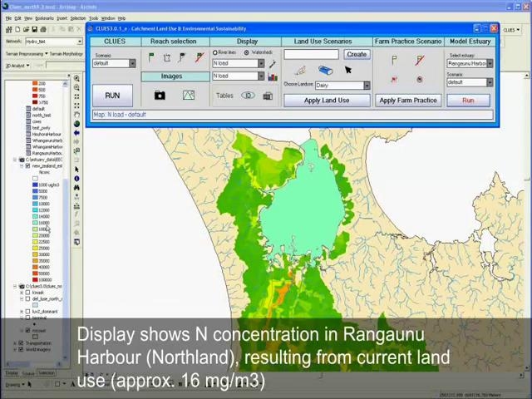Click the 1000 ug/m3 legend color swatch

pos(35,185)
